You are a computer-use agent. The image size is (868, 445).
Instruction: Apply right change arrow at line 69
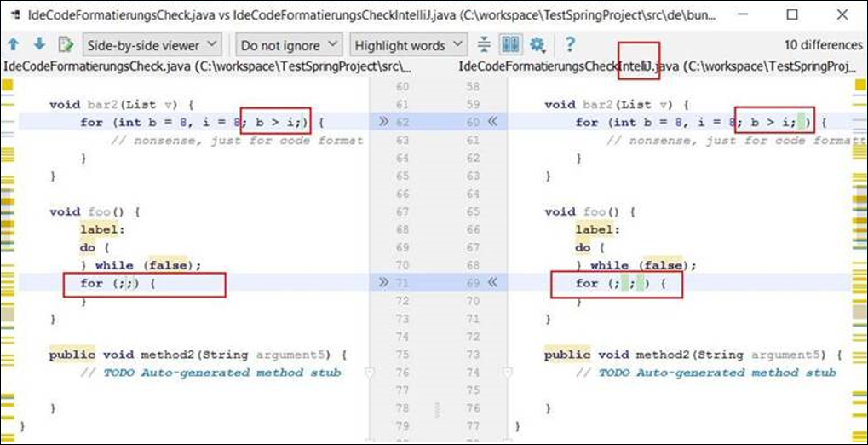point(491,282)
